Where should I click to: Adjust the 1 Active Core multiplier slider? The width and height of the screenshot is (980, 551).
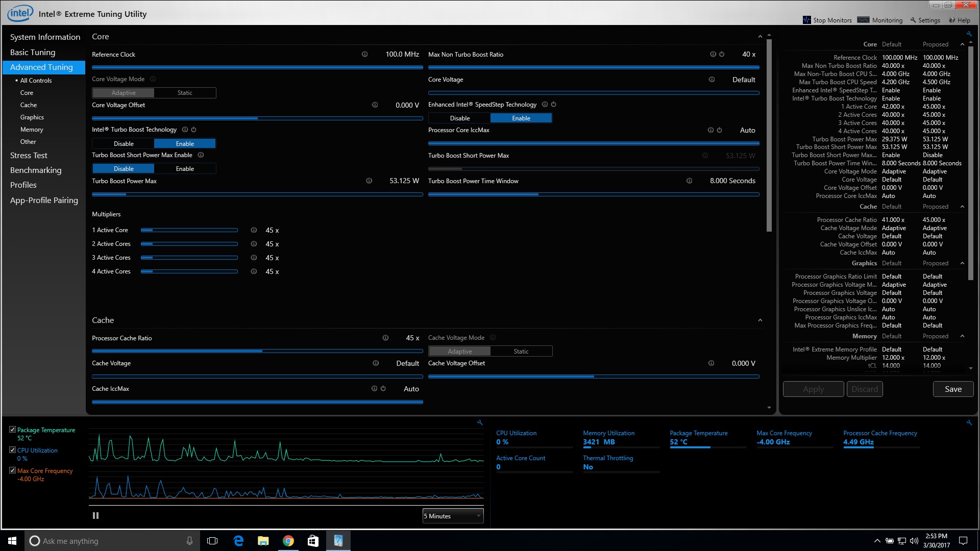189,230
